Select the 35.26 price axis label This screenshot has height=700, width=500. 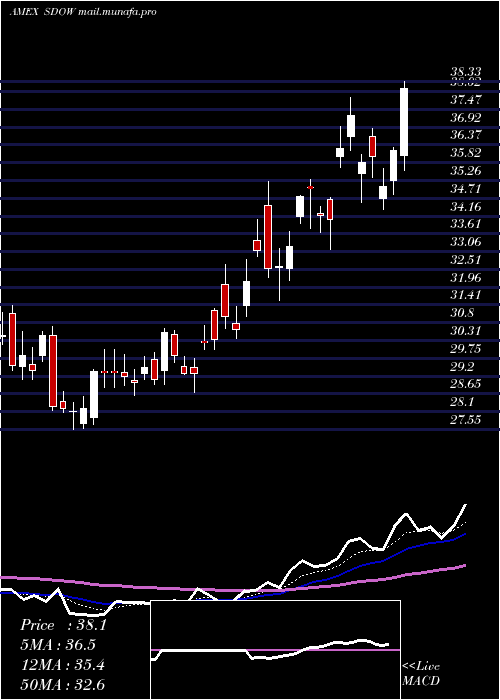[x=466, y=171]
